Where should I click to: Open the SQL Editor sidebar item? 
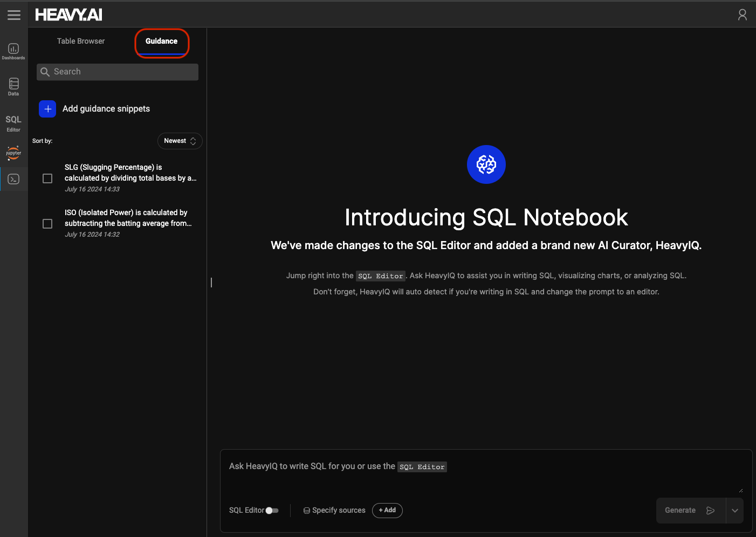pyautogui.click(x=13, y=122)
